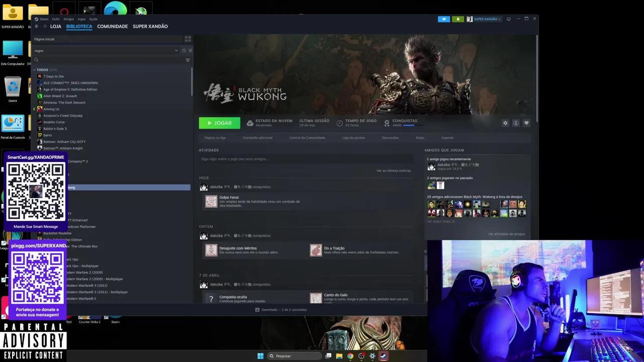Image resolution: width=644 pixels, height=362 pixels.
Task: Open SUPER XANDÃO profile tab
Action: pyautogui.click(x=150, y=26)
